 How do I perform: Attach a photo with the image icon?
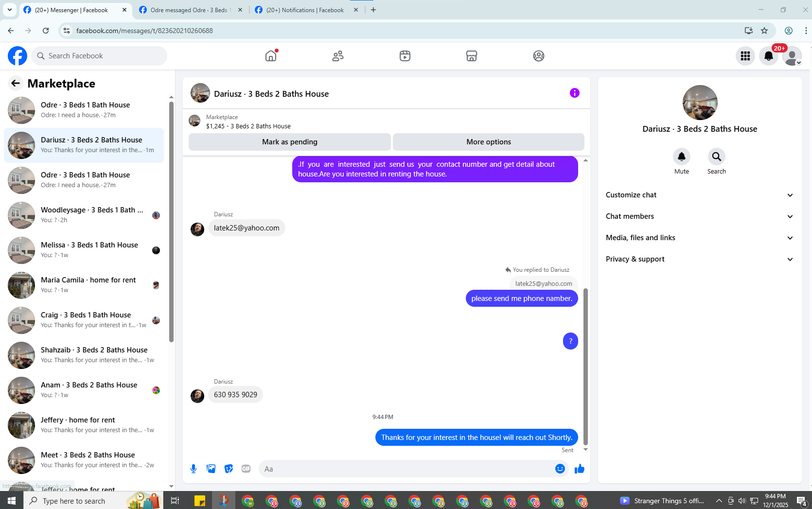click(x=211, y=469)
